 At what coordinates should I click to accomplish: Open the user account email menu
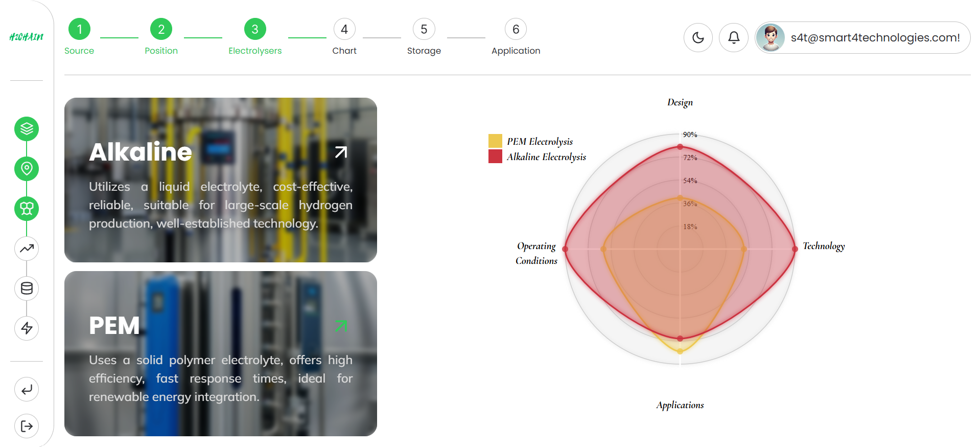[x=862, y=37]
